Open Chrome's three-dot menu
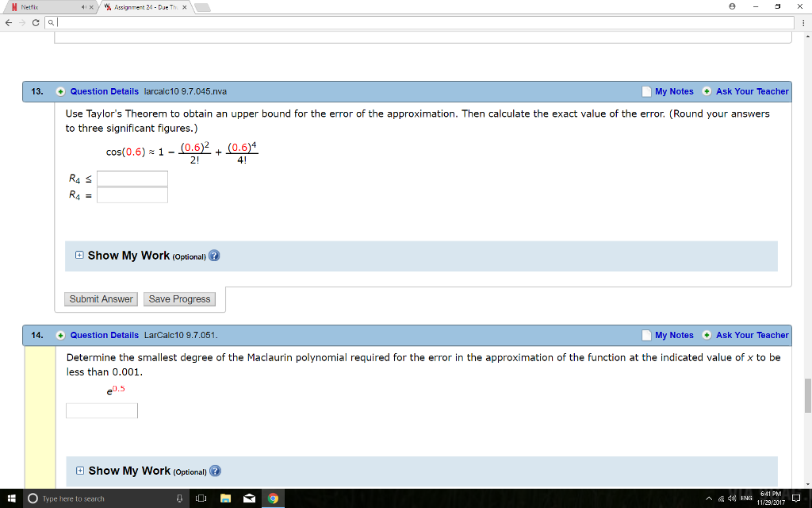This screenshot has height=508, width=812. (x=804, y=23)
